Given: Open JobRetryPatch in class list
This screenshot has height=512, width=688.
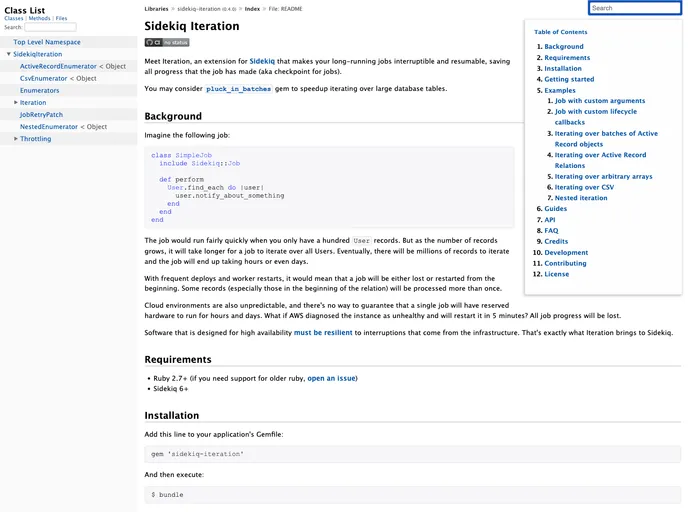Looking at the screenshot, I should pos(41,115).
